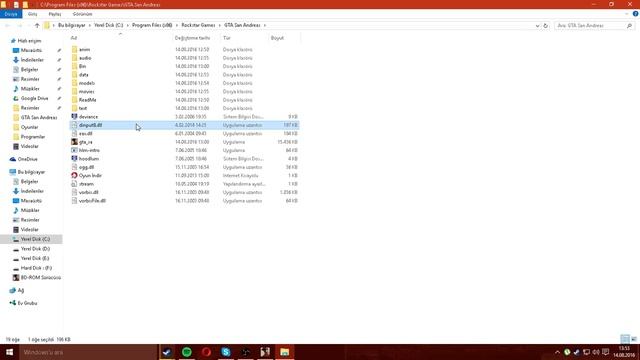Open the text folder

click(x=83, y=108)
